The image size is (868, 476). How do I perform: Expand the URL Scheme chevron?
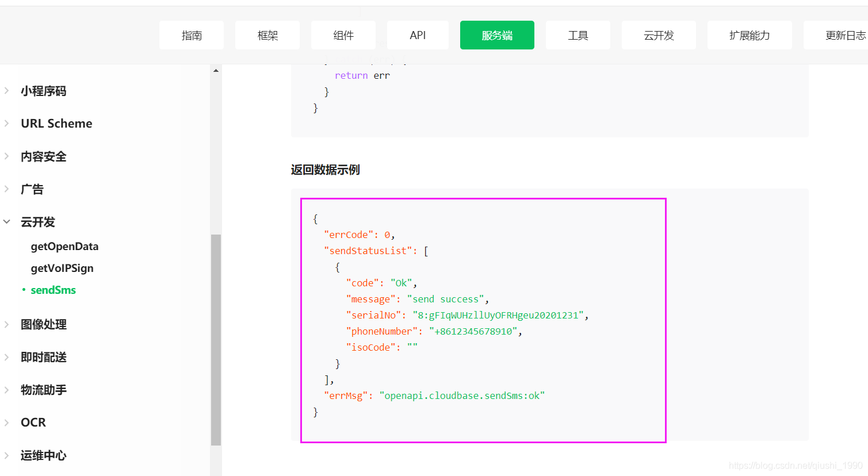7,123
